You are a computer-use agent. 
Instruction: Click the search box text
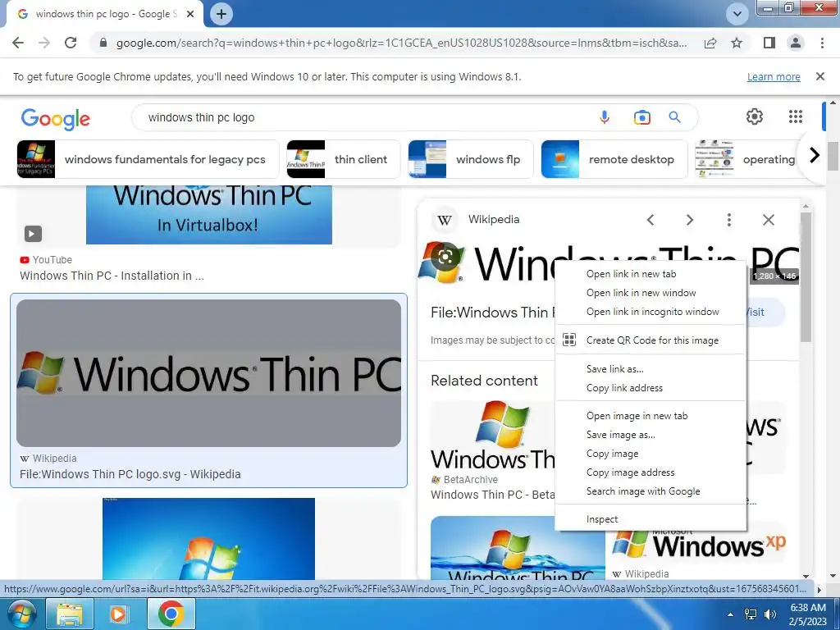(201, 117)
